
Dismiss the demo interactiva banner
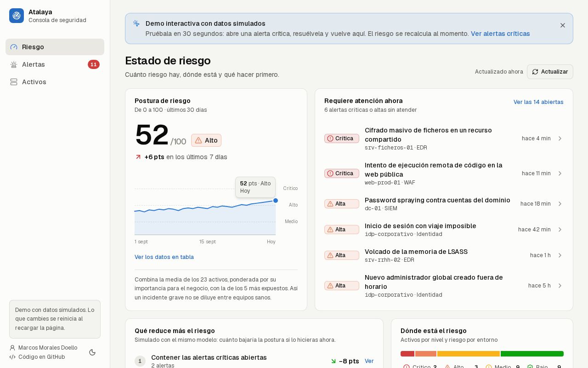click(x=563, y=25)
